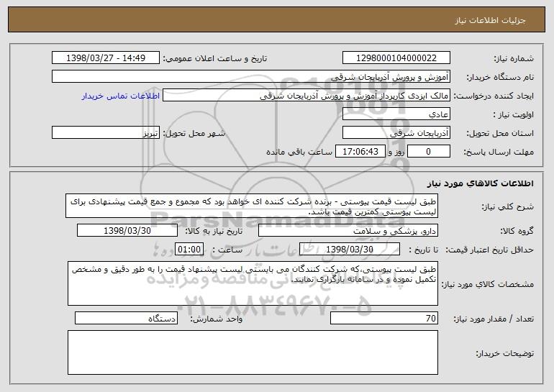554x392 pixels.
Task: Select the گروه کالا field دارو، پزشکی و سلامت
Action: coord(348,231)
